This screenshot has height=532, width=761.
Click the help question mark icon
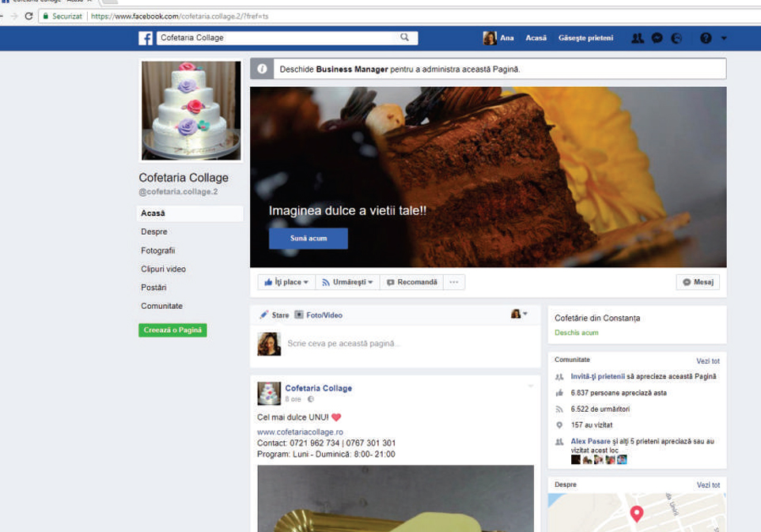[706, 38]
